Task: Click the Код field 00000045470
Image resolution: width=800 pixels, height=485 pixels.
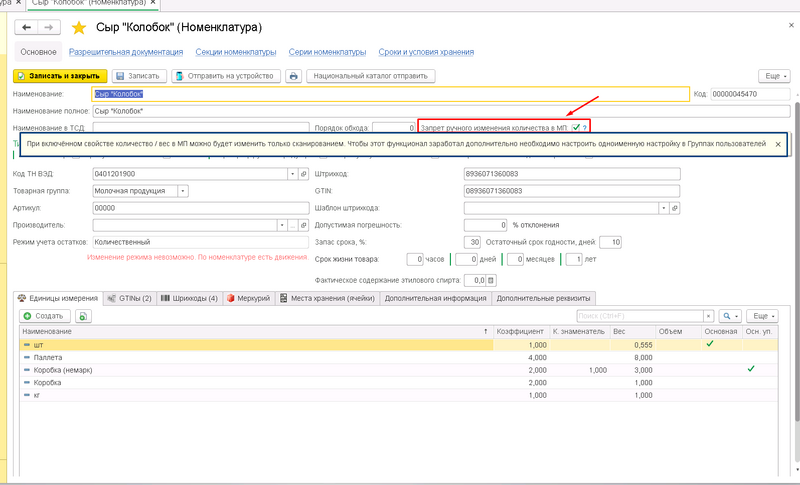Action: [x=751, y=94]
